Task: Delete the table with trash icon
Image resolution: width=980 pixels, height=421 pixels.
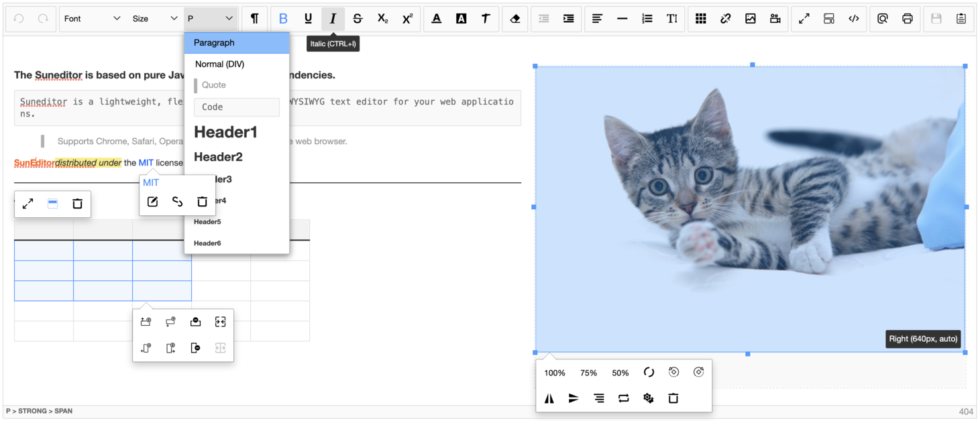Action: click(77, 204)
